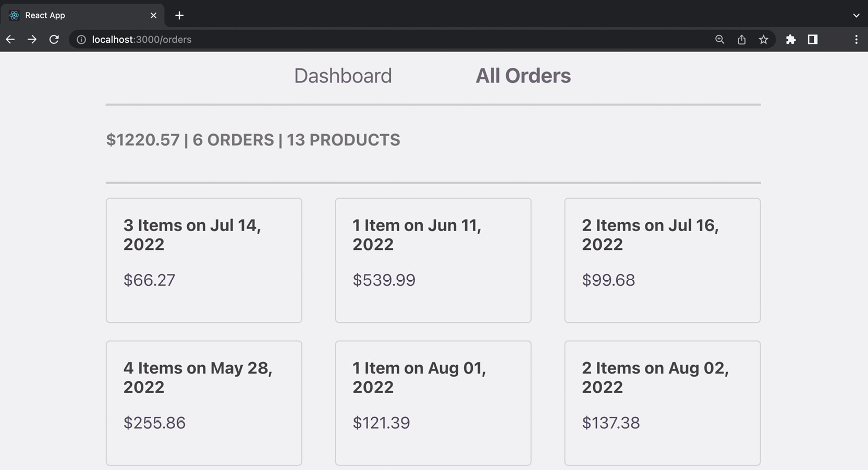The height and width of the screenshot is (470, 868).
Task: Click the forward navigation arrow
Action: click(x=32, y=39)
